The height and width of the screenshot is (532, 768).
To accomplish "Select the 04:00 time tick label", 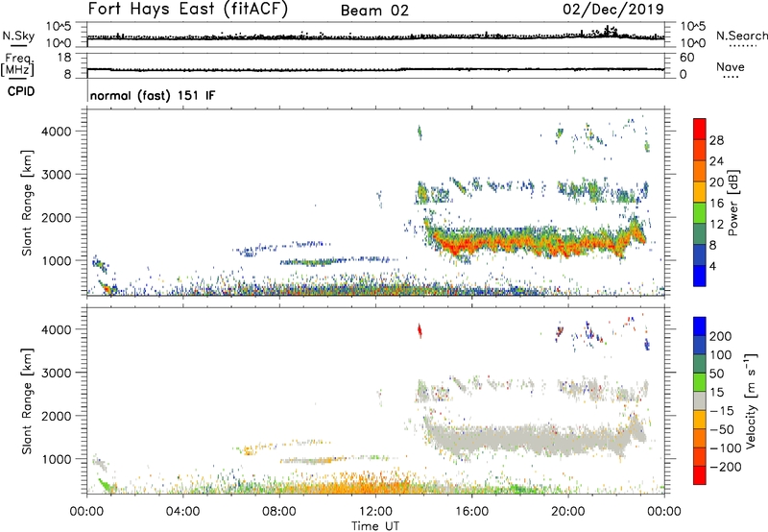I will (182, 512).
